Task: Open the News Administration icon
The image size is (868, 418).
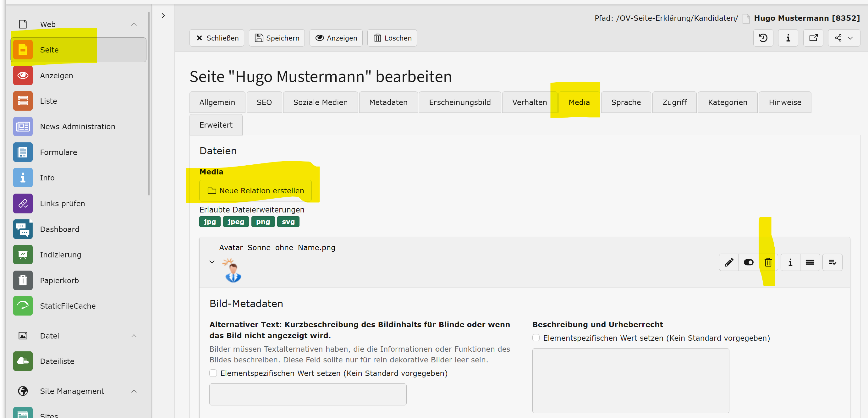Action: click(x=23, y=127)
